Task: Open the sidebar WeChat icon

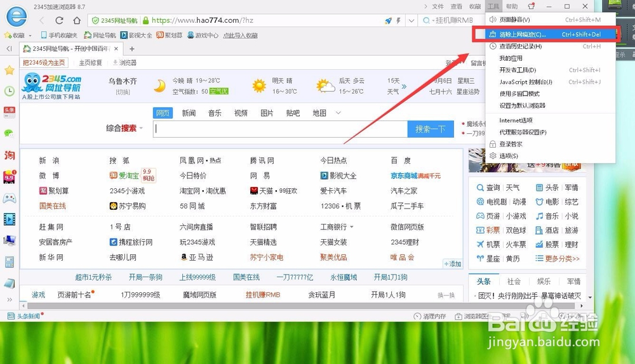Action: coord(10,133)
